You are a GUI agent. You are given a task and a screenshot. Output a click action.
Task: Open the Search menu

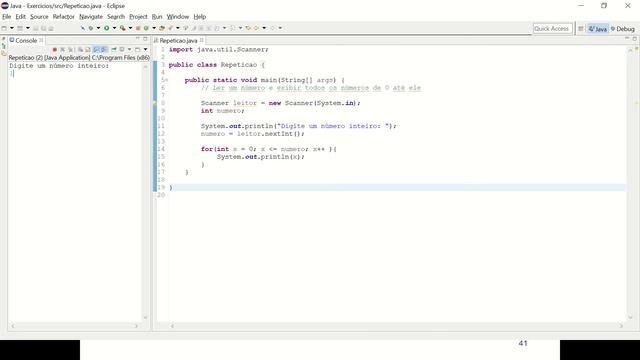coord(116,17)
